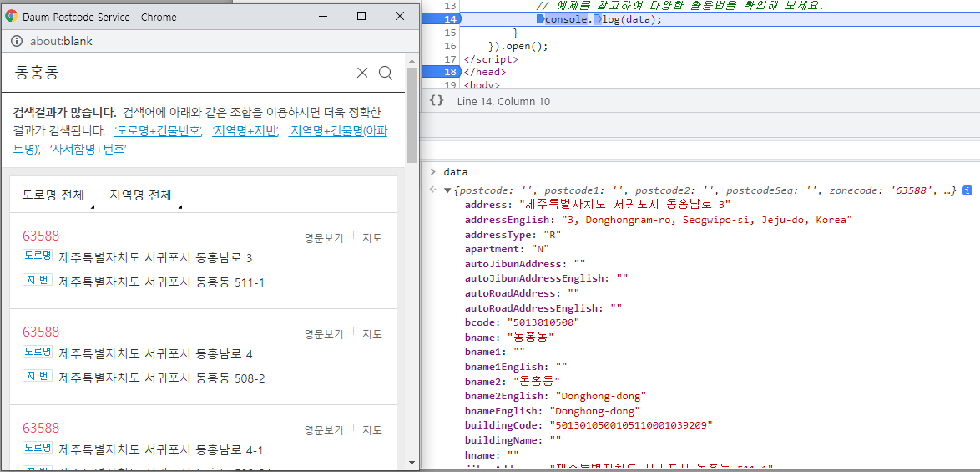Image resolution: width=980 pixels, height=472 pixels.
Task: Click the console.log(data) code line
Action: (603, 20)
